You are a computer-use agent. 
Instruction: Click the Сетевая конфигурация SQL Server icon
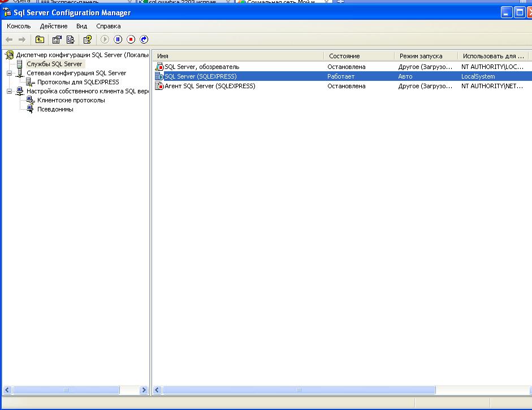point(20,73)
